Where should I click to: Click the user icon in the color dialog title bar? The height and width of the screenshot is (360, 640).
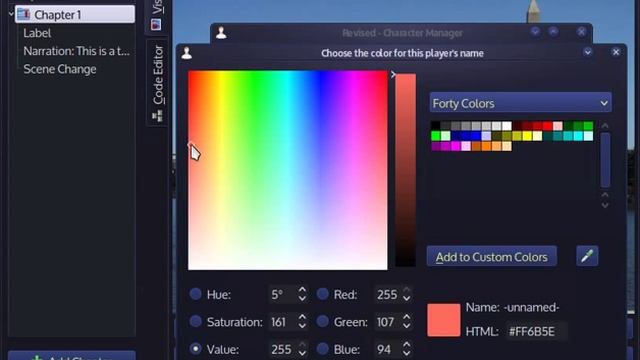[187, 53]
